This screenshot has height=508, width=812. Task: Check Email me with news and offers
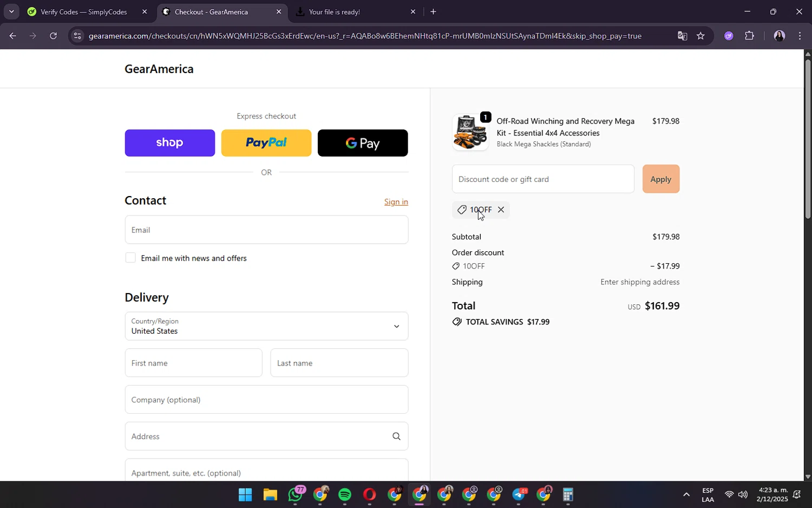pyautogui.click(x=130, y=258)
